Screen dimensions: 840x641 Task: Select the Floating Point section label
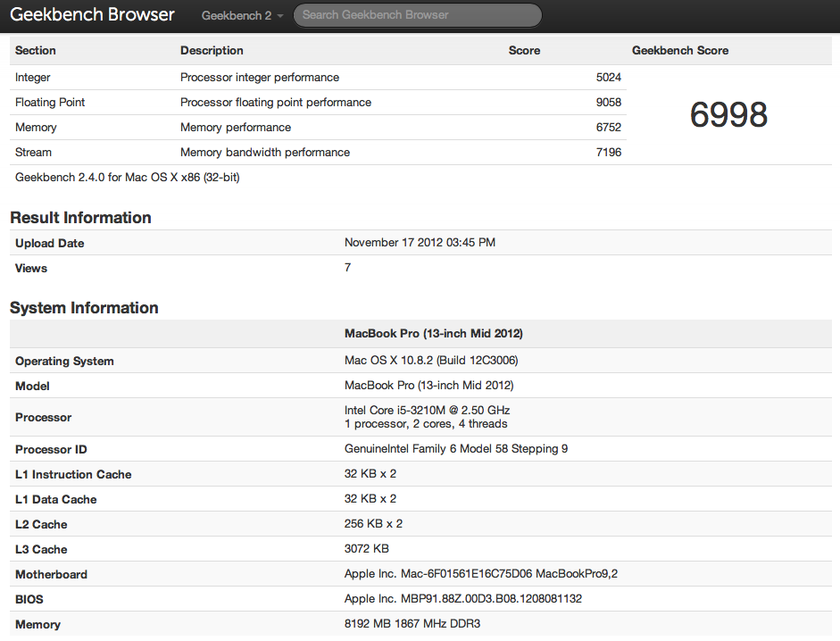point(50,103)
